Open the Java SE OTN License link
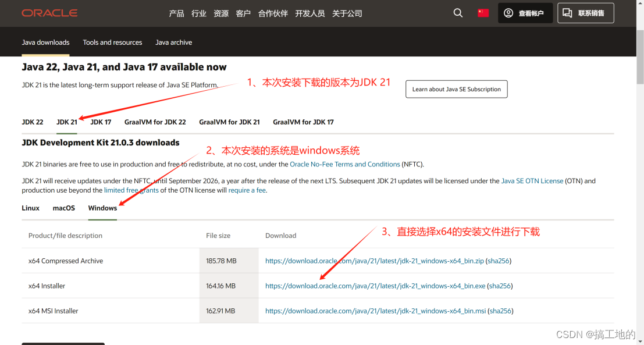This screenshot has height=345, width=644. pos(532,181)
